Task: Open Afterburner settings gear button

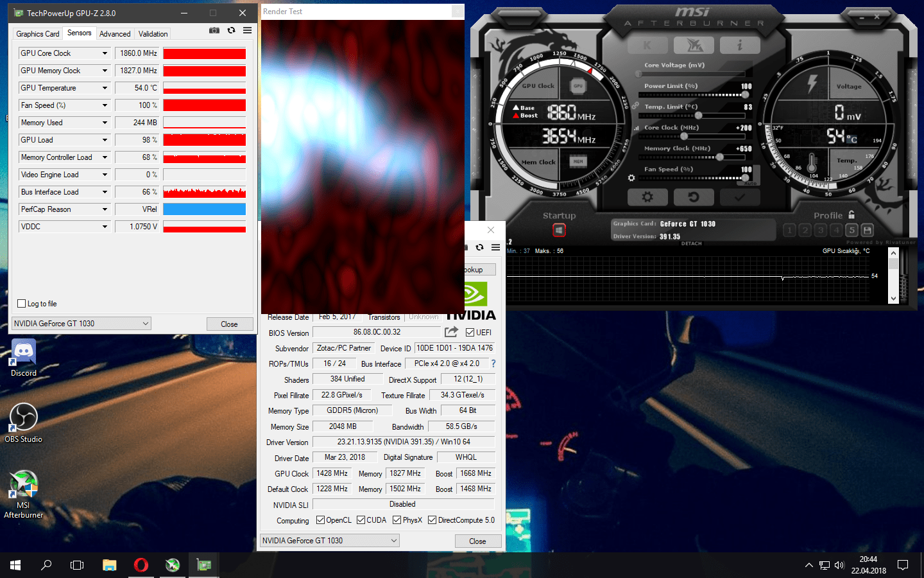Action: [647, 197]
